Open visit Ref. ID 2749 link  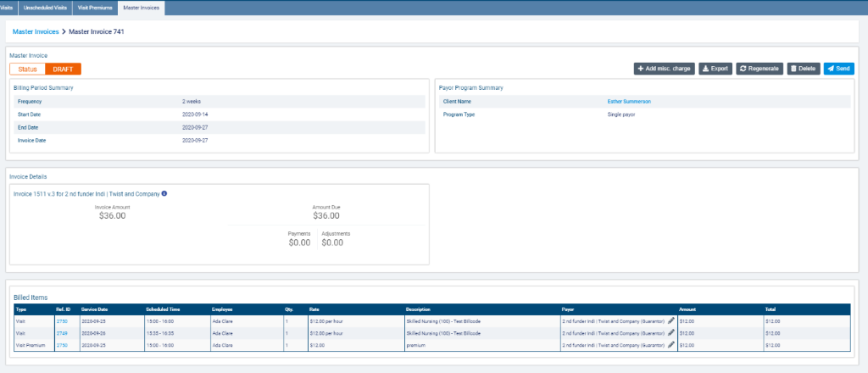click(61, 333)
